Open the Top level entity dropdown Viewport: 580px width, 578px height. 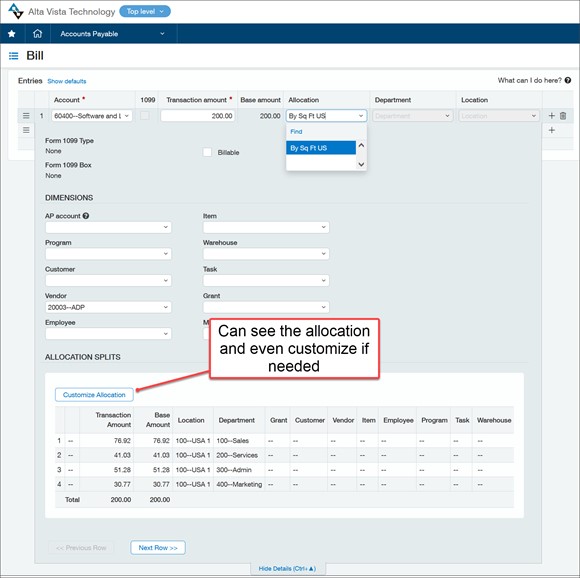[145, 11]
